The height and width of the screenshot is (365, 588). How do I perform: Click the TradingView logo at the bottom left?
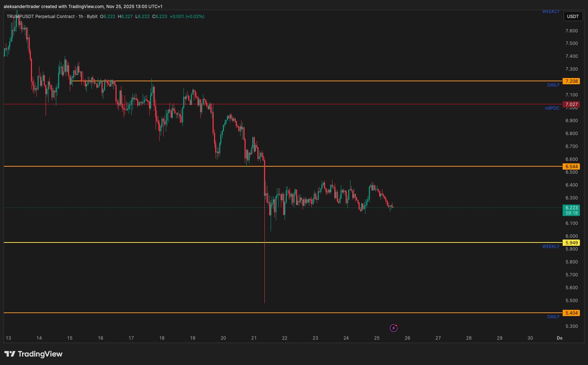click(x=33, y=354)
